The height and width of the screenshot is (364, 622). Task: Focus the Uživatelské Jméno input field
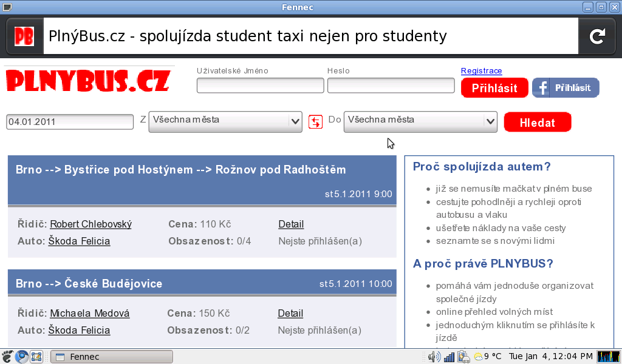click(x=260, y=86)
